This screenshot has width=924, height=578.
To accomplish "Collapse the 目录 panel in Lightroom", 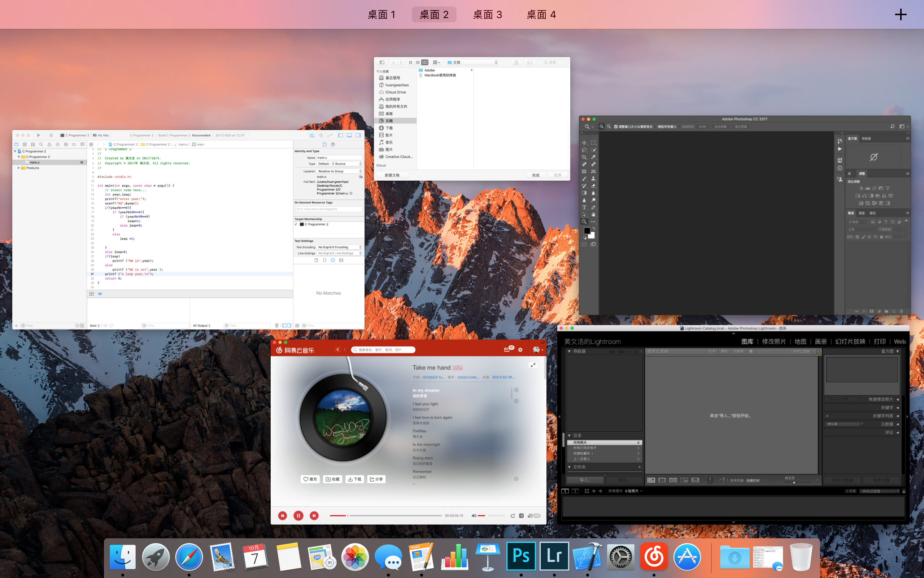I will [x=569, y=435].
